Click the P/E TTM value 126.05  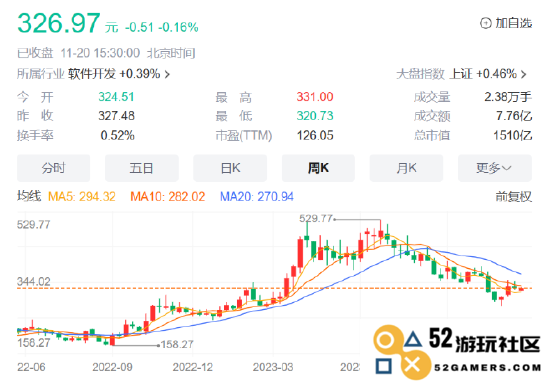pyautogui.click(x=315, y=135)
